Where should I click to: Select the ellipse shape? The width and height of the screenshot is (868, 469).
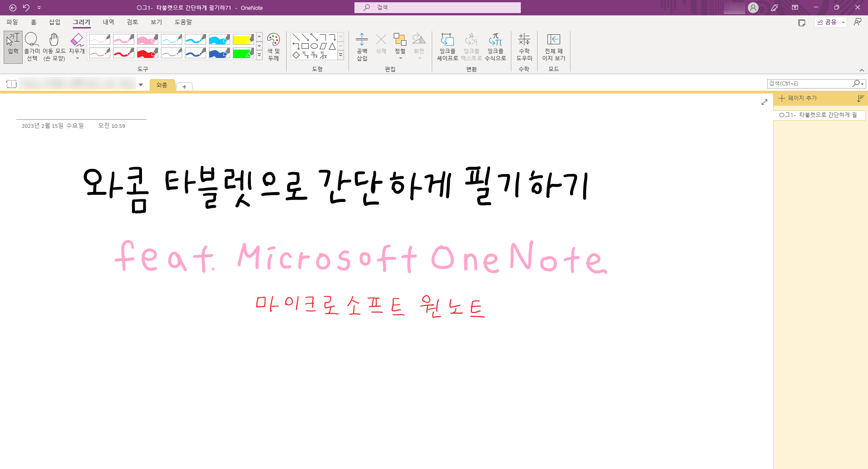(314, 46)
